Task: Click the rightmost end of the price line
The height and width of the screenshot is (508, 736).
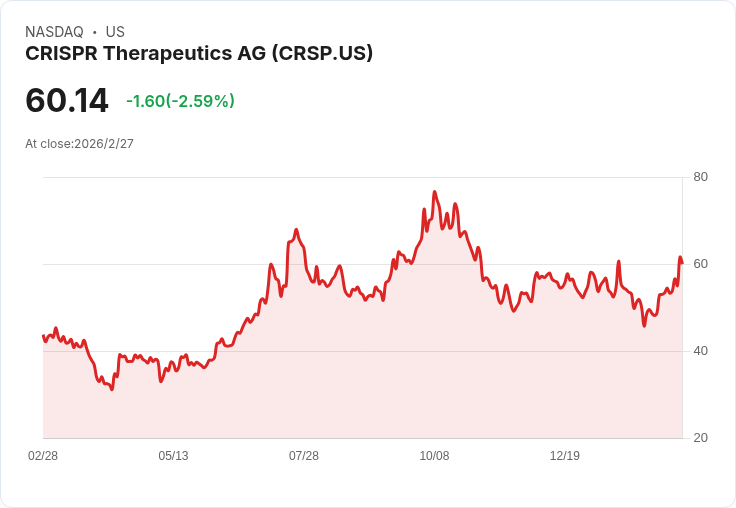Action: (x=682, y=263)
